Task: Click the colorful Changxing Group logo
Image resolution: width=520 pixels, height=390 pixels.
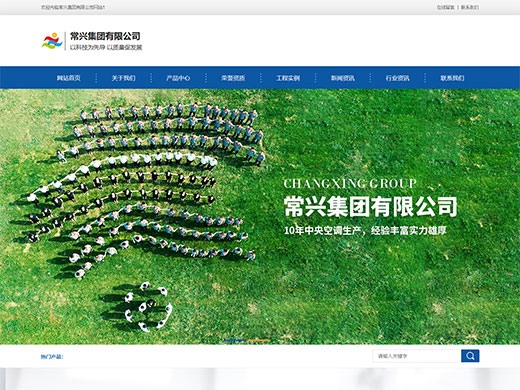Action: (52, 41)
